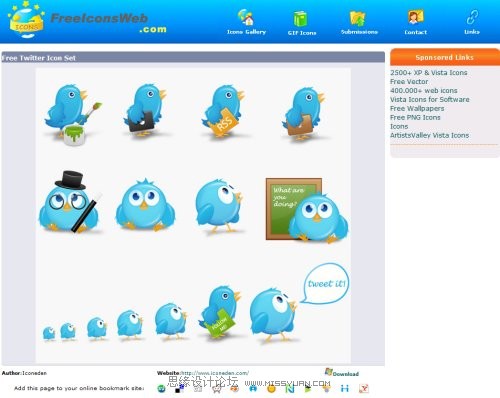The width and height of the screenshot is (500, 398).
Task: Open ArtistsValley Vista Icons link
Action: click(429, 135)
